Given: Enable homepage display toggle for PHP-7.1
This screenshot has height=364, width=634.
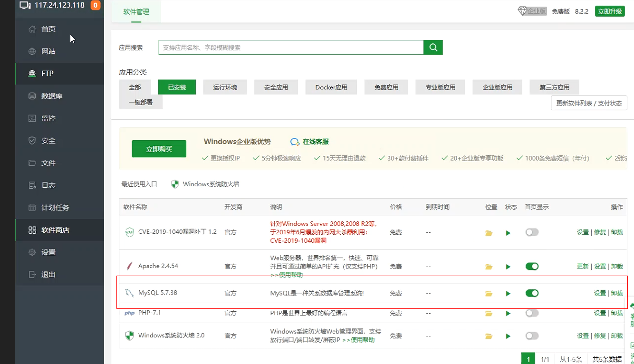Looking at the screenshot, I should point(532,313).
